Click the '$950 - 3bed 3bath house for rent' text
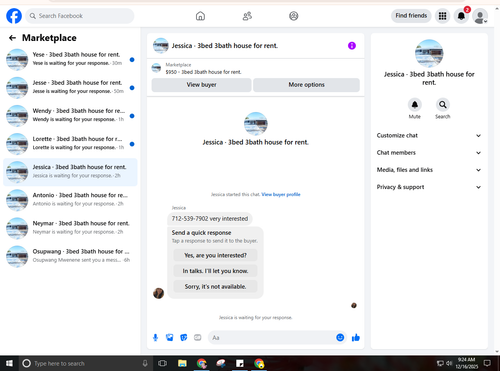 pyautogui.click(x=203, y=72)
